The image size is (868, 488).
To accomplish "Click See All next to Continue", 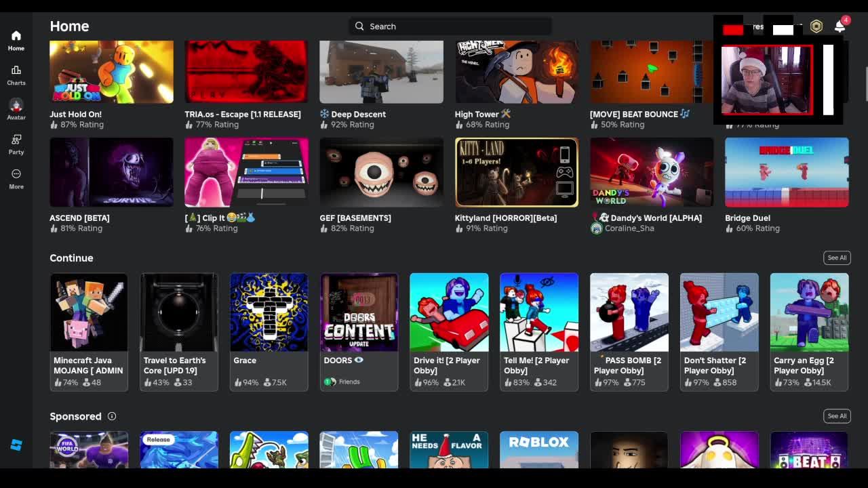I will [x=837, y=258].
